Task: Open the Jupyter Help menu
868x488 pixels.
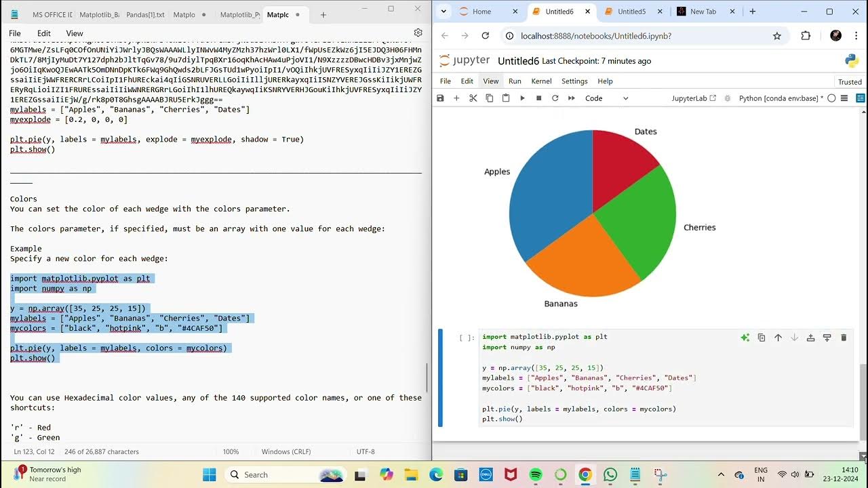Action: tap(605, 81)
